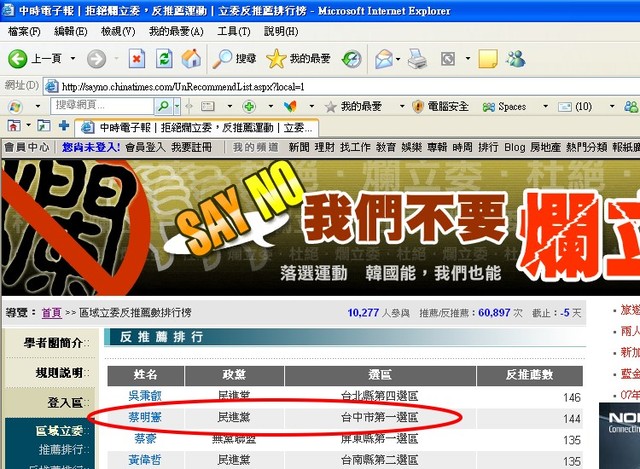Click the yellow note icon in toolbar

point(488,59)
